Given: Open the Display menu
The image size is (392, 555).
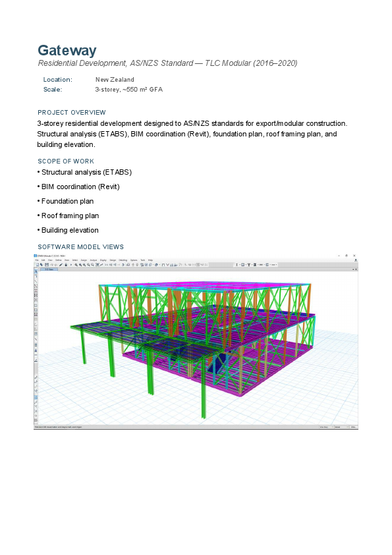Looking at the screenshot, I should coord(103,260).
